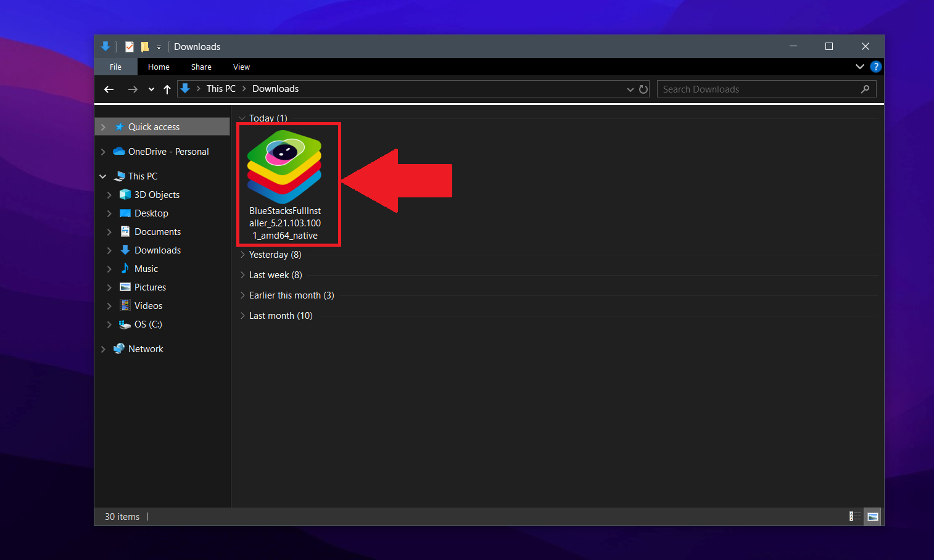Click inside the Search Downloads box
Screen dimensions: 934x560
click(x=740, y=89)
